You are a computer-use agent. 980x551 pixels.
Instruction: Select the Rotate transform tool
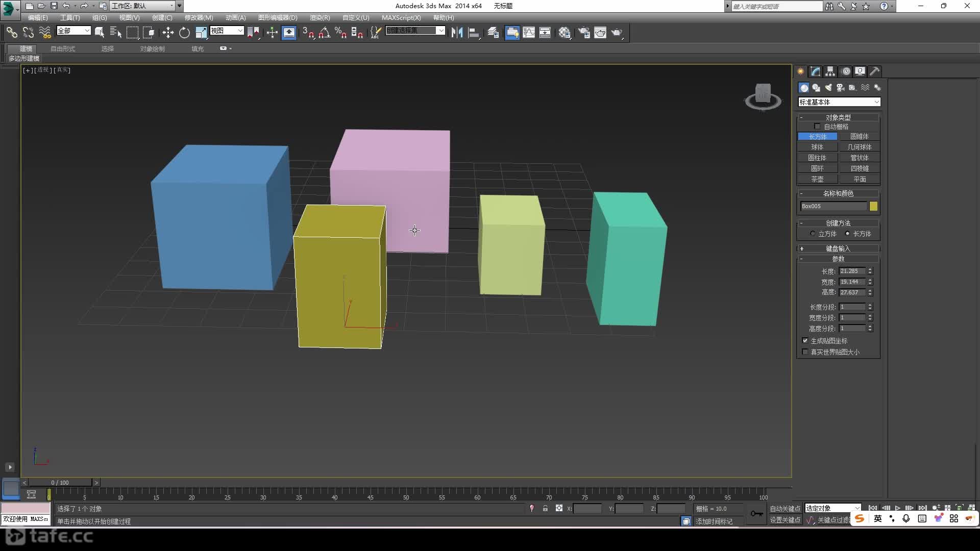[184, 33]
